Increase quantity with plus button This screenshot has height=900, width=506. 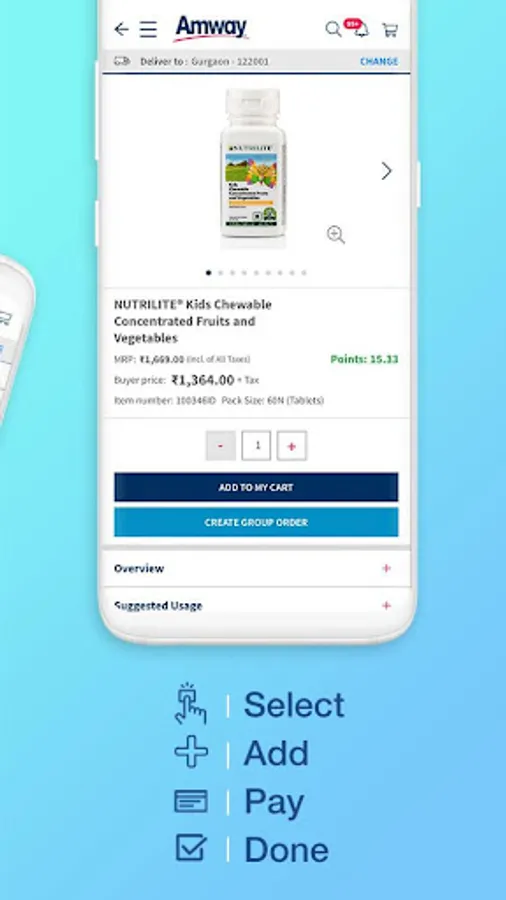click(x=291, y=446)
